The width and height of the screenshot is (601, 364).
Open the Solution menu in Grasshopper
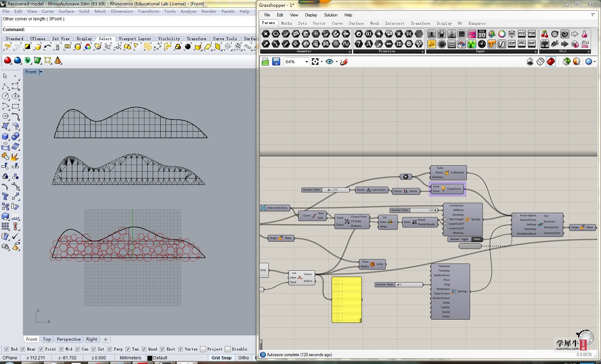point(331,15)
